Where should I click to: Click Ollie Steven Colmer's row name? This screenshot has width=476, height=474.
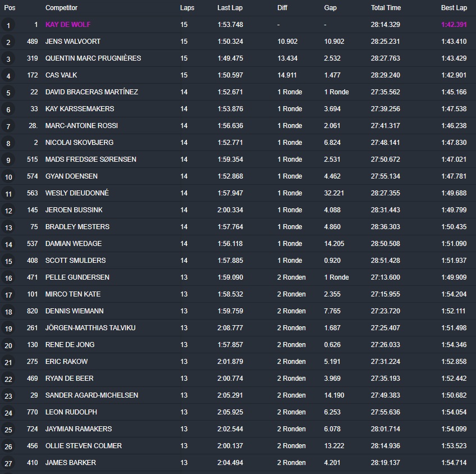coord(83,446)
